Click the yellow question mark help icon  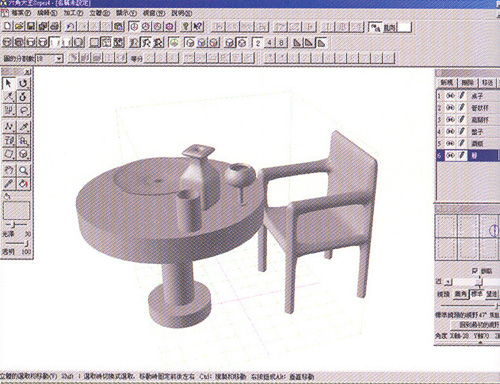tap(186, 26)
